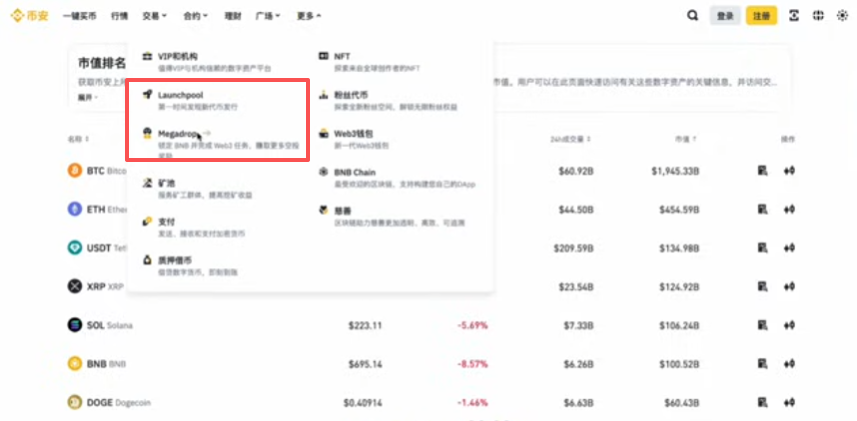Toggle the sun theme switch icon
The image size is (857, 421).
[842, 16]
